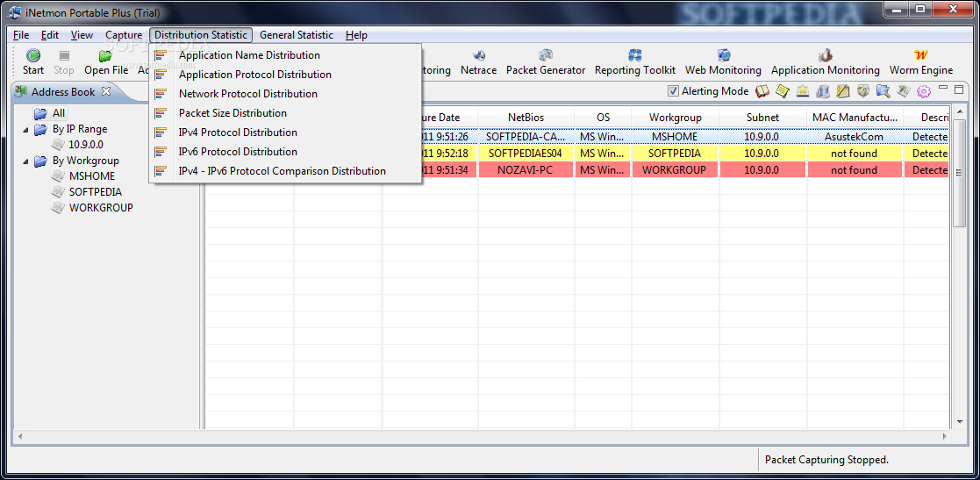Open the Edit menu

[x=50, y=35]
